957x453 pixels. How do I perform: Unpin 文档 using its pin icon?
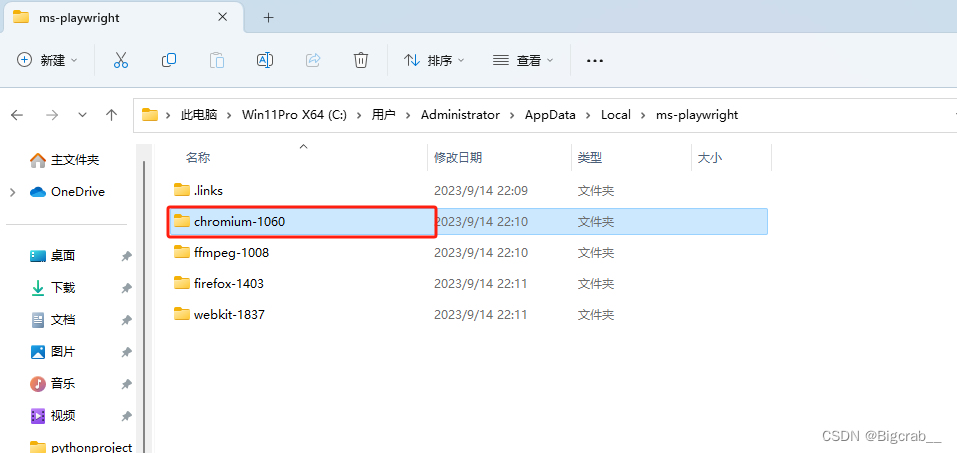point(126,320)
